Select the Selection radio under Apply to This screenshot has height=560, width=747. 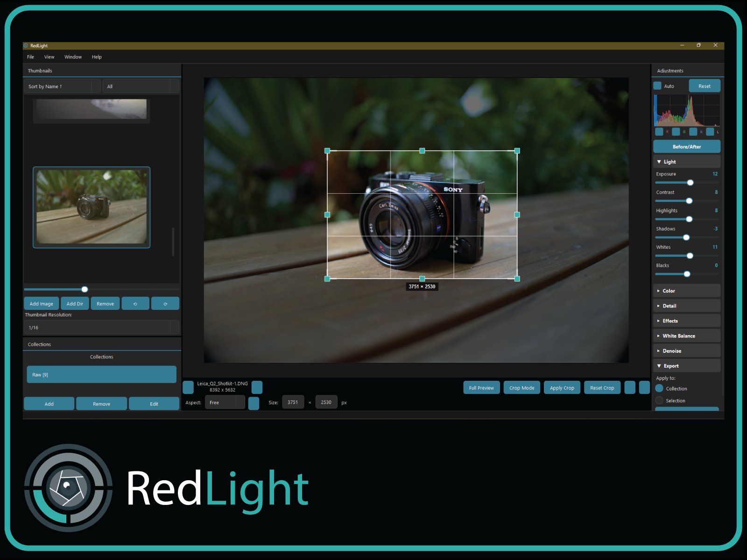click(x=659, y=400)
